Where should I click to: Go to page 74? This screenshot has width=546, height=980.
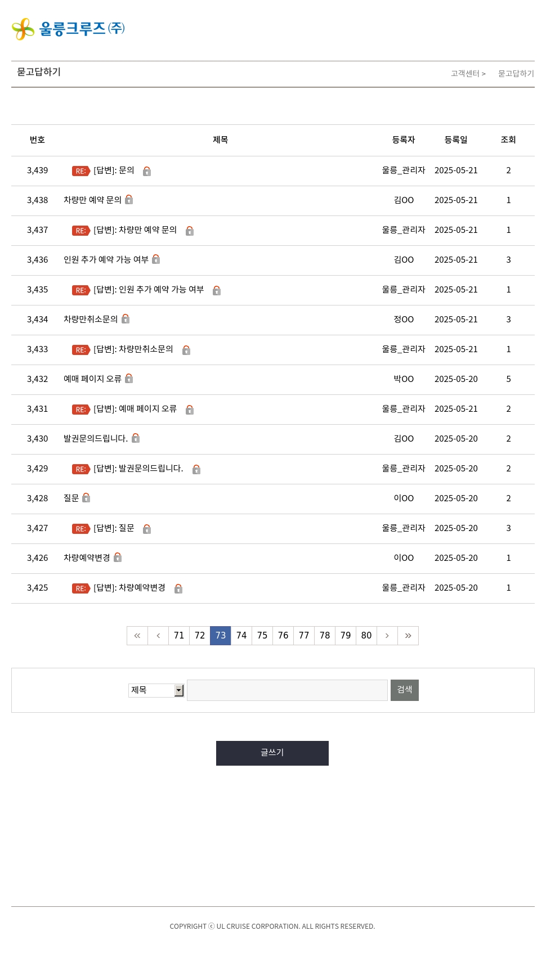click(x=241, y=636)
